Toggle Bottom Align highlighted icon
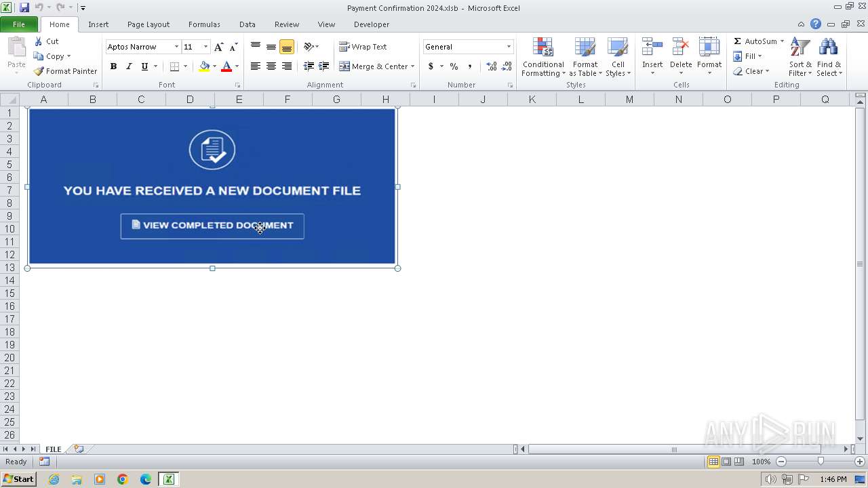Image resolution: width=868 pixels, height=488 pixels. 287,47
